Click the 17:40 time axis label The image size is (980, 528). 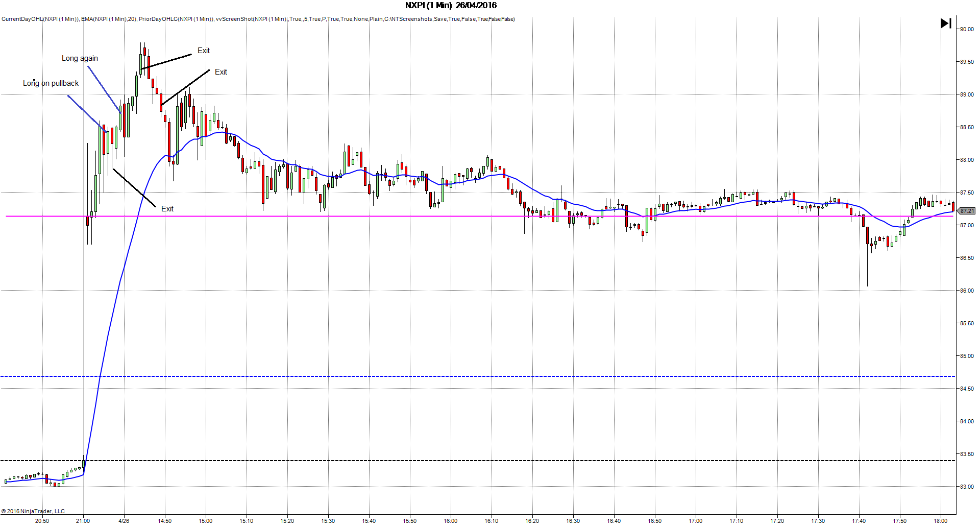859,521
